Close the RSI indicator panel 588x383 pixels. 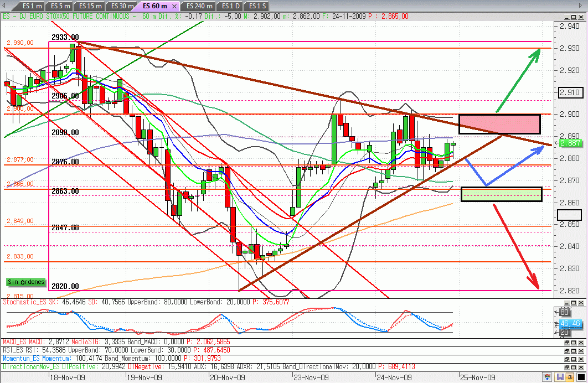(581, 351)
